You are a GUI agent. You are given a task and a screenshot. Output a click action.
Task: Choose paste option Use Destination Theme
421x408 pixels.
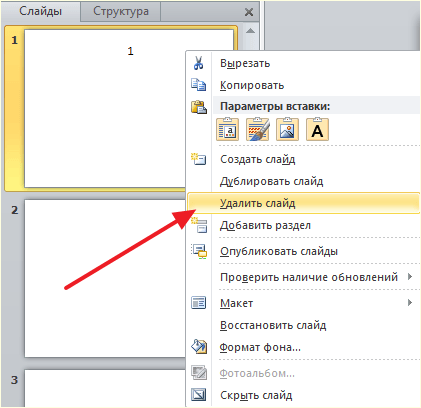click(x=228, y=129)
